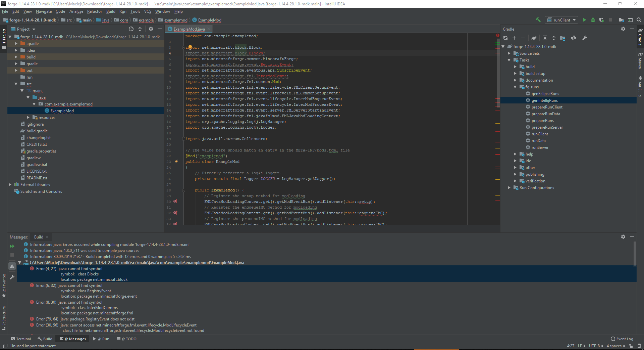Collapse all in Project panel toolbar
The width and height of the screenshot is (644, 350).
[x=140, y=29]
